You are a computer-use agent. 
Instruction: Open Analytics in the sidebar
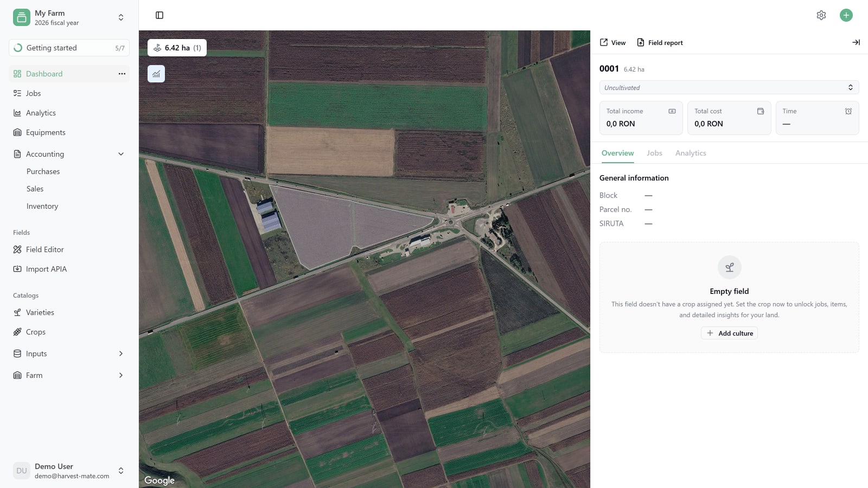(x=69, y=113)
